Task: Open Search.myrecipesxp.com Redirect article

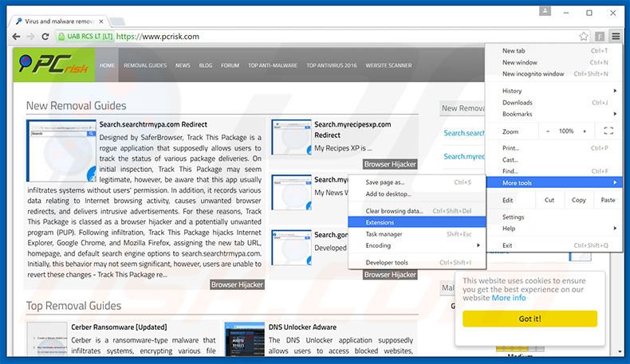Action: pos(352,130)
